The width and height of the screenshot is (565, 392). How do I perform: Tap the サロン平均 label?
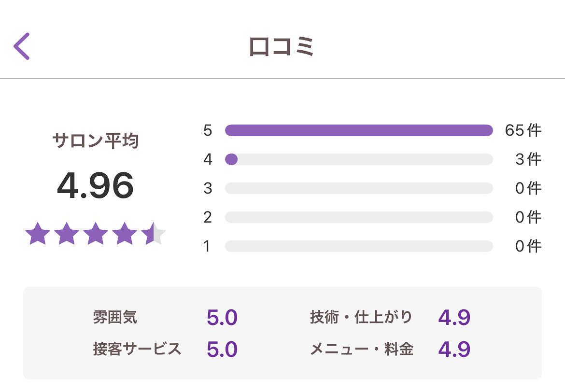pyautogui.click(x=95, y=141)
